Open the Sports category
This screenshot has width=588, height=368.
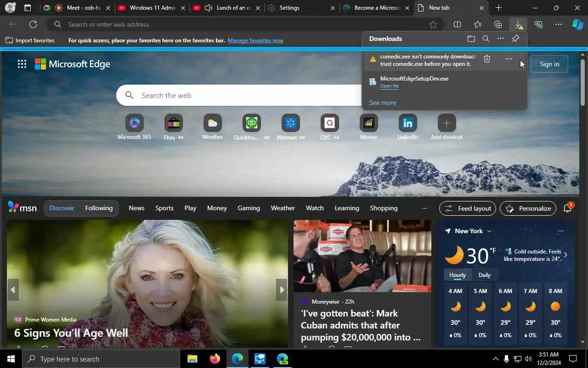click(164, 208)
